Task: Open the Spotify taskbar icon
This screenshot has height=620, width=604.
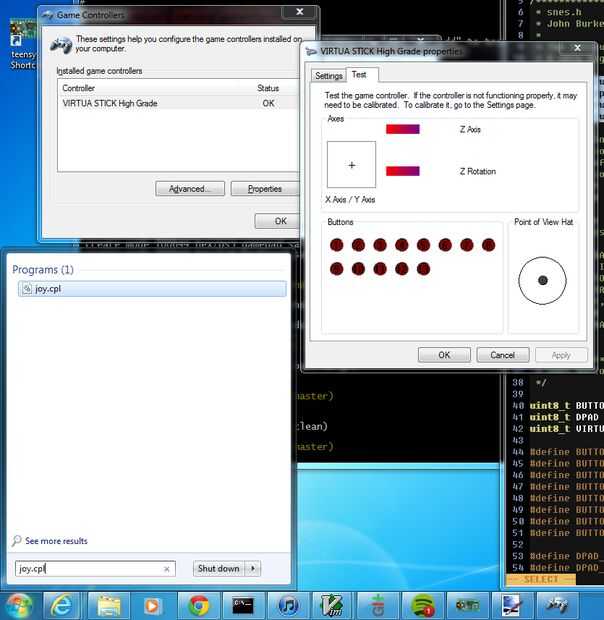Action: [x=423, y=605]
